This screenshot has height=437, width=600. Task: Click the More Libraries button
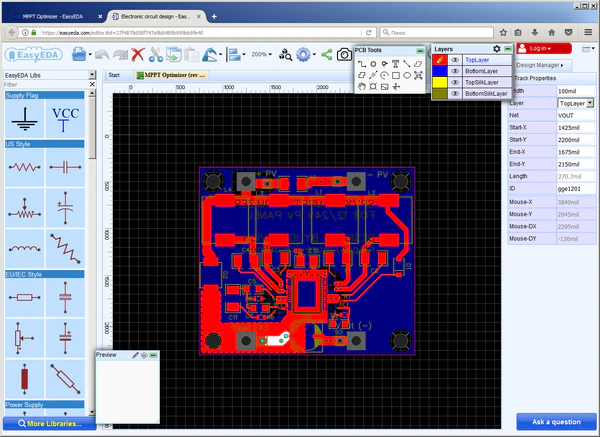point(48,424)
